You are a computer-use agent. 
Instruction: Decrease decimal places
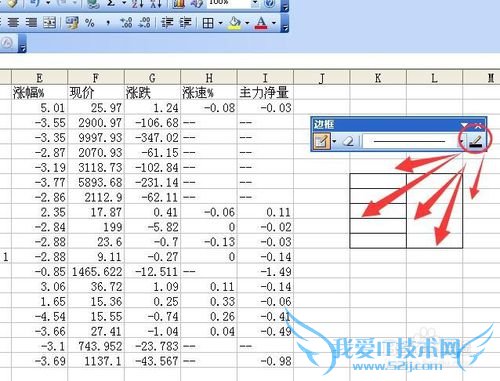tap(145, 23)
